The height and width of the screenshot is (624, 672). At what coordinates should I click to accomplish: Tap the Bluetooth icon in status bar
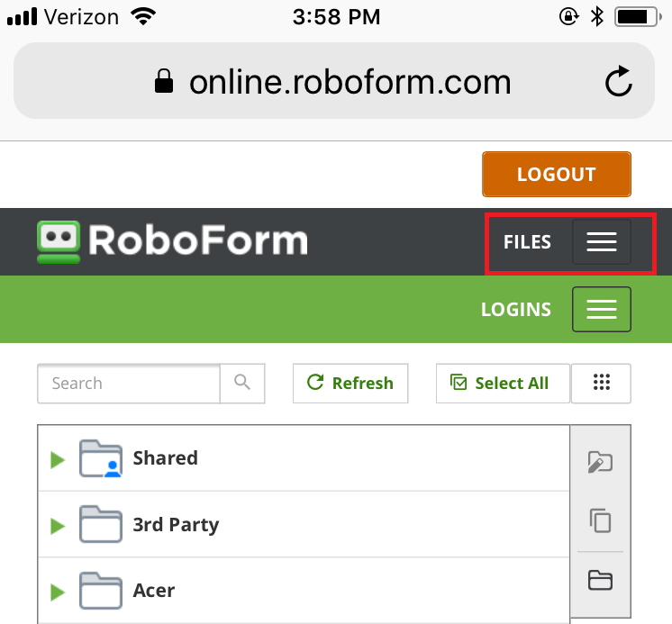point(597,17)
